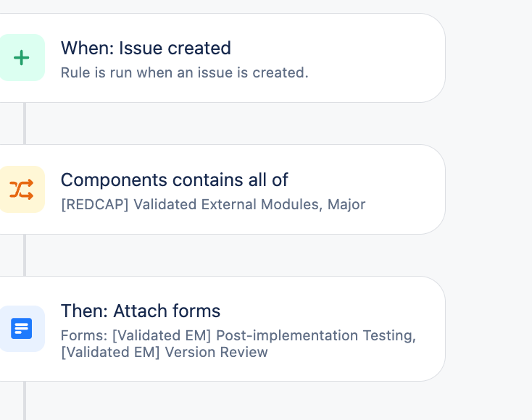Click 'Rule is run when an issue is created' description
532x420 pixels.
(x=184, y=72)
